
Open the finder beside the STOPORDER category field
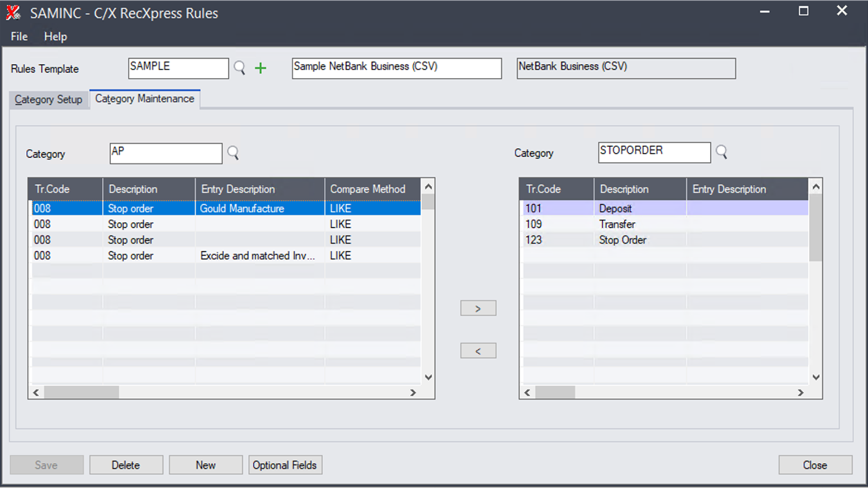coord(721,152)
